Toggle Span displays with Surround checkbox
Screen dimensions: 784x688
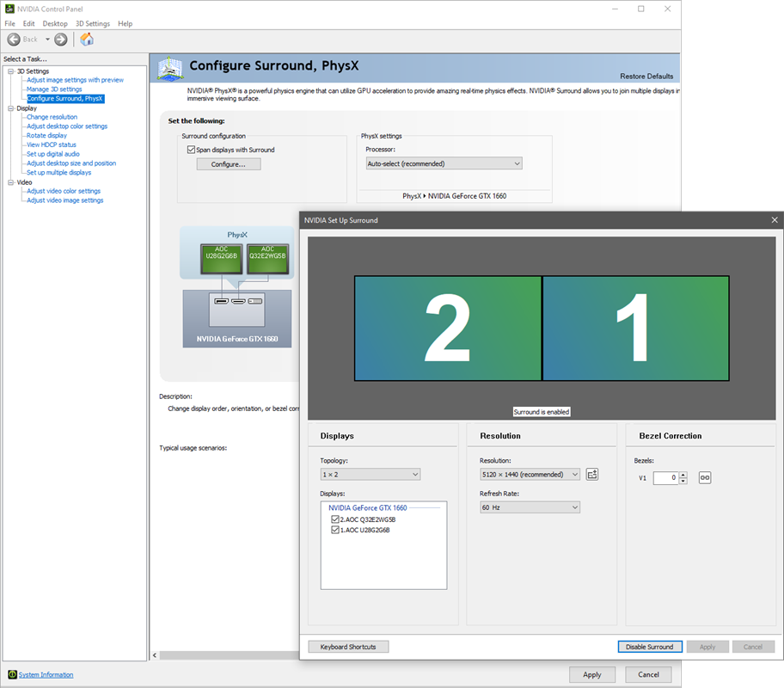(191, 150)
